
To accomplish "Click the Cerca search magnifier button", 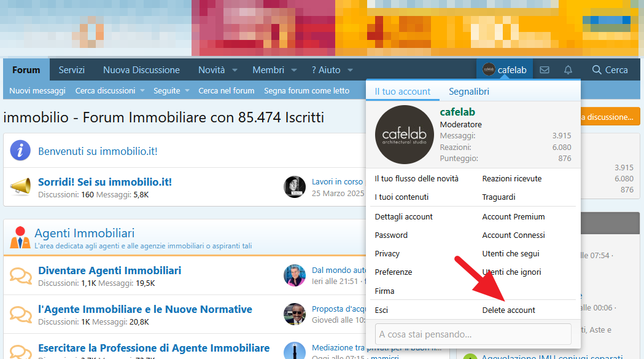I will pyautogui.click(x=610, y=70).
